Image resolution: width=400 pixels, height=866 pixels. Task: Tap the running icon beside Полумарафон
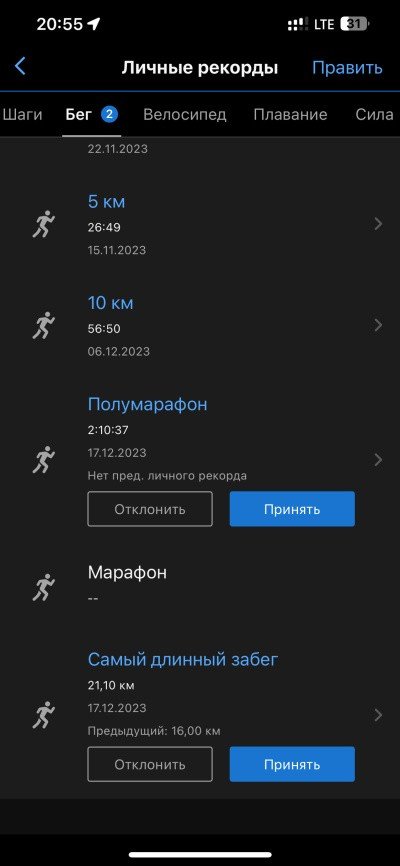click(44, 460)
